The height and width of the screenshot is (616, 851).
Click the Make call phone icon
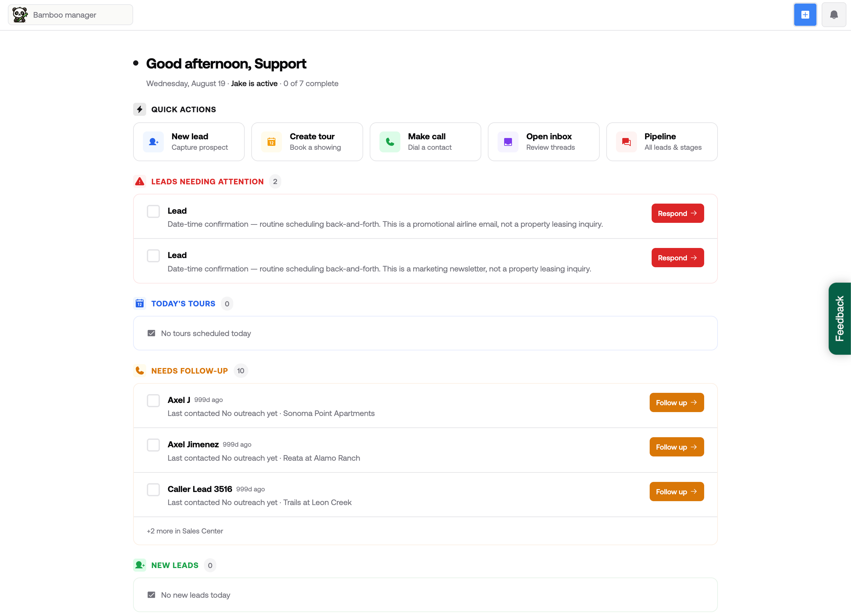tap(390, 142)
